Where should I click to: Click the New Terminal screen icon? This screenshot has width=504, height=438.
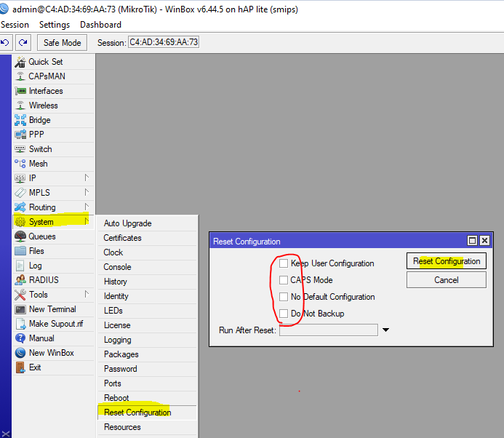click(20, 309)
